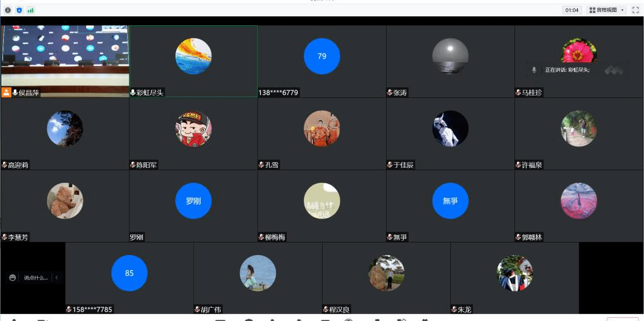The height and width of the screenshot is (321, 644).
Task: Select 陈阳军's cartoon avatar
Action: [193, 129]
